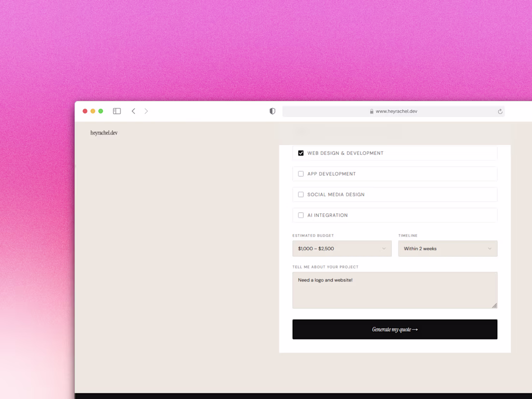Click inside the project description text area
Viewport: 532px width, 399px height.
395,289
